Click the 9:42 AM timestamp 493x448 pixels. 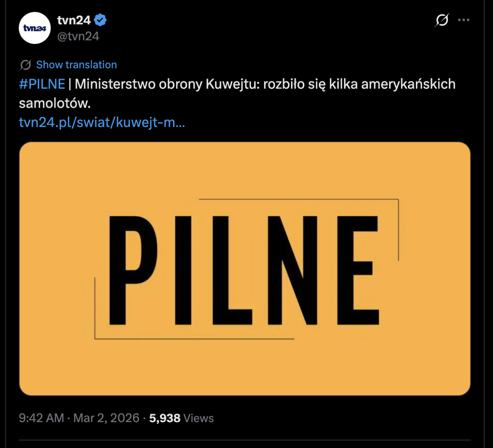pyautogui.click(x=41, y=418)
